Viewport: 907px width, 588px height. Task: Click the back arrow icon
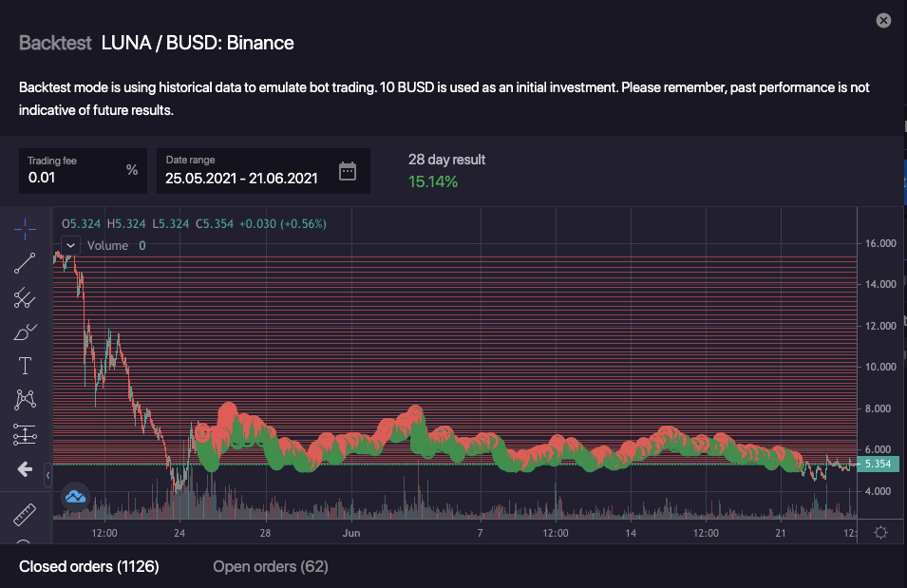[x=25, y=469]
